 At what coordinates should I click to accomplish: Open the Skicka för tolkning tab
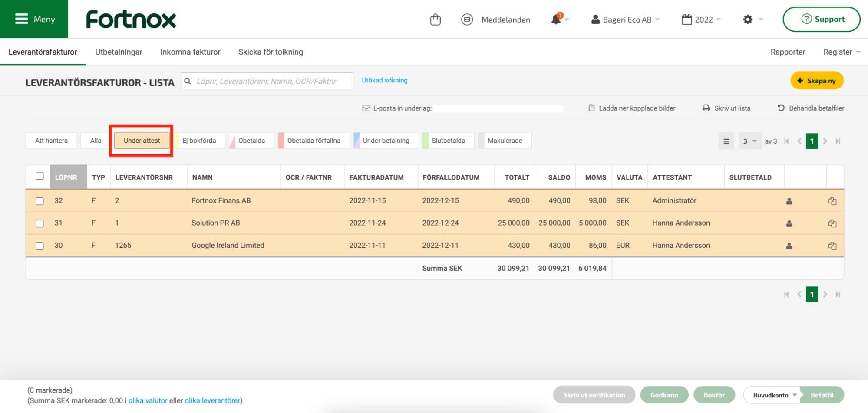pos(271,52)
